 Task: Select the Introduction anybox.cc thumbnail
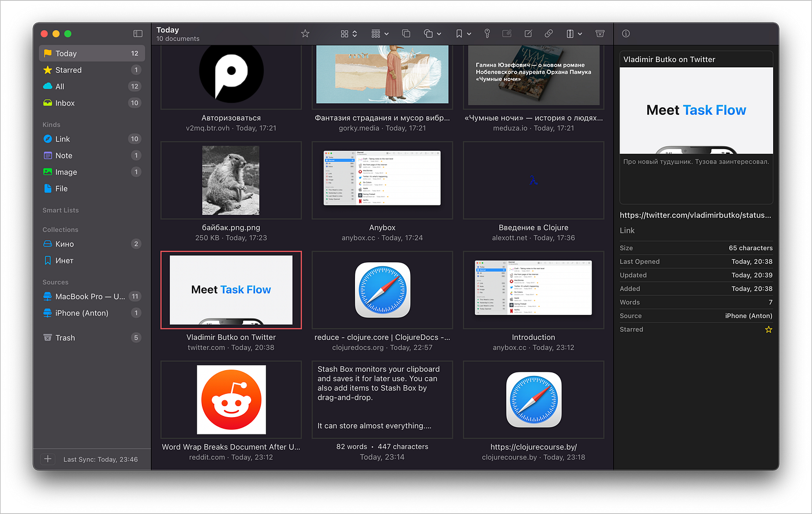click(x=534, y=290)
